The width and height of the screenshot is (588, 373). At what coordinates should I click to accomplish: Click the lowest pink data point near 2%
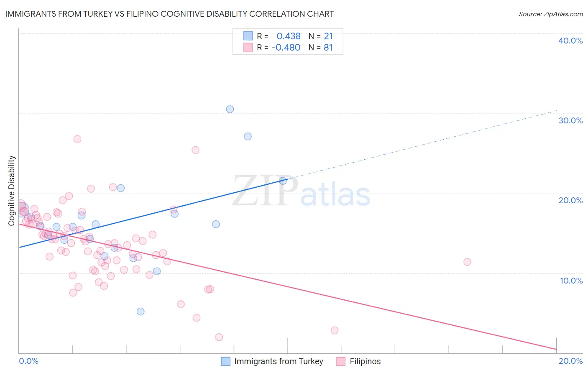[x=219, y=337]
